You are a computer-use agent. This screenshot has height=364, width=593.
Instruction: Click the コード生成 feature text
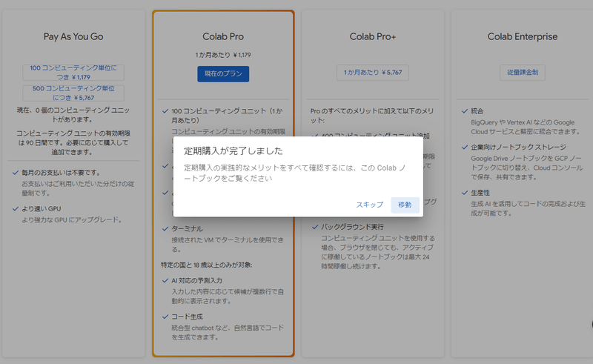[x=188, y=317]
